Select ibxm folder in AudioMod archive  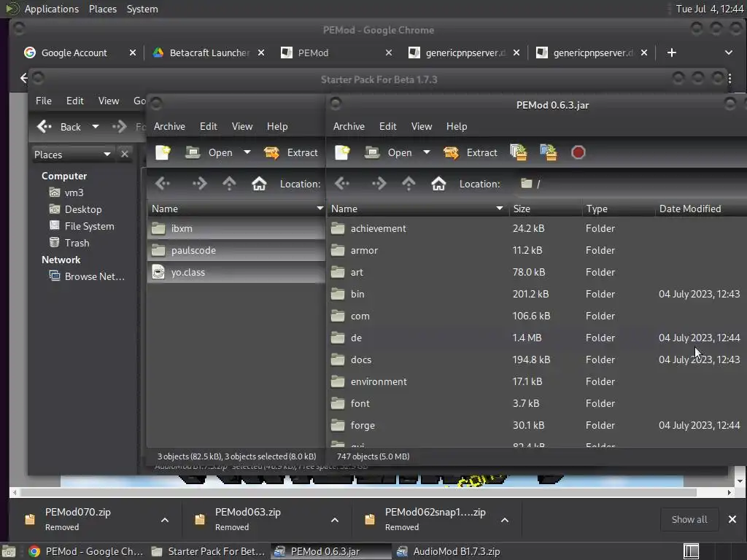pyautogui.click(x=236, y=228)
